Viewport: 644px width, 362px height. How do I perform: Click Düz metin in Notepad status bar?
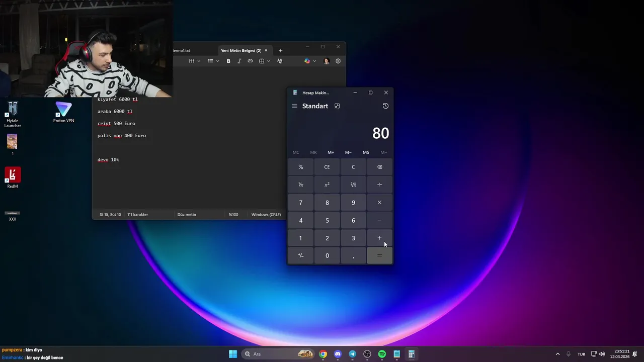coord(187,215)
